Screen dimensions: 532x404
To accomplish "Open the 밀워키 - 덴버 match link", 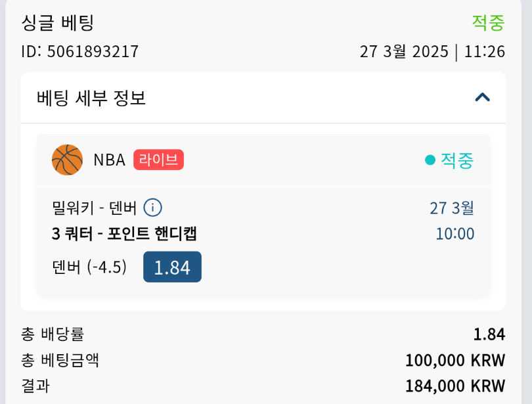I will pos(94,208).
